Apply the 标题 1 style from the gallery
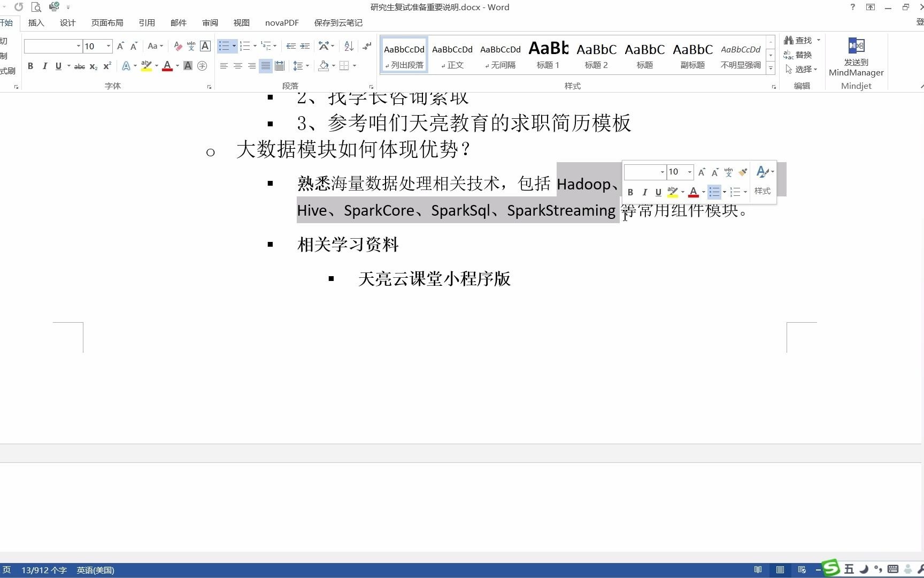Screen dimensions: 924x578 coord(548,54)
